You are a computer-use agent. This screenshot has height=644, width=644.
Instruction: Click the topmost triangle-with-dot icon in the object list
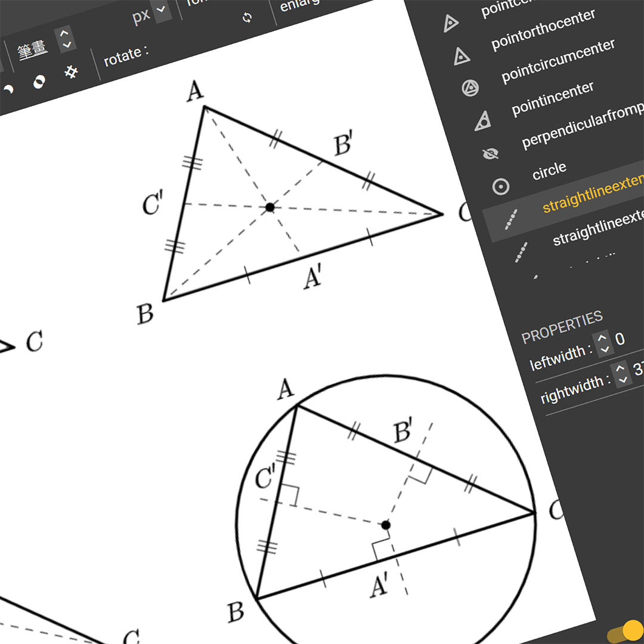(x=451, y=23)
